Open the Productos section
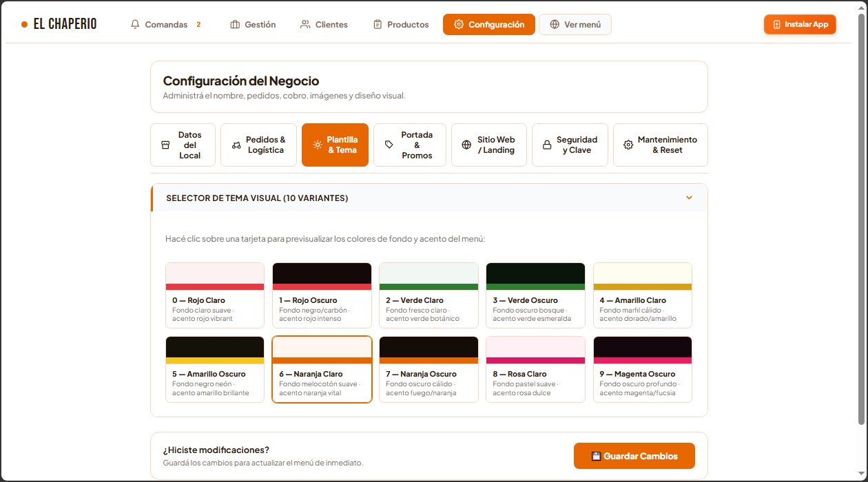The height and width of the screenshot is (482, 868). [x=401, y=24]
